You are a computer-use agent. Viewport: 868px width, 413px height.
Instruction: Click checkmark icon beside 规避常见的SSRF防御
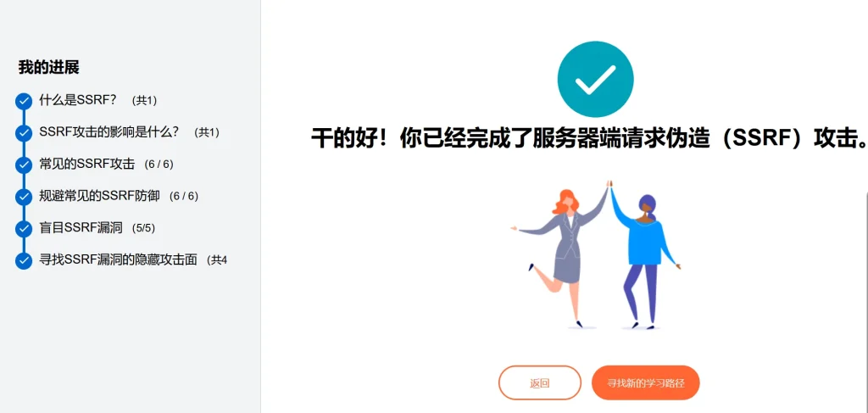tap(24, 197)
